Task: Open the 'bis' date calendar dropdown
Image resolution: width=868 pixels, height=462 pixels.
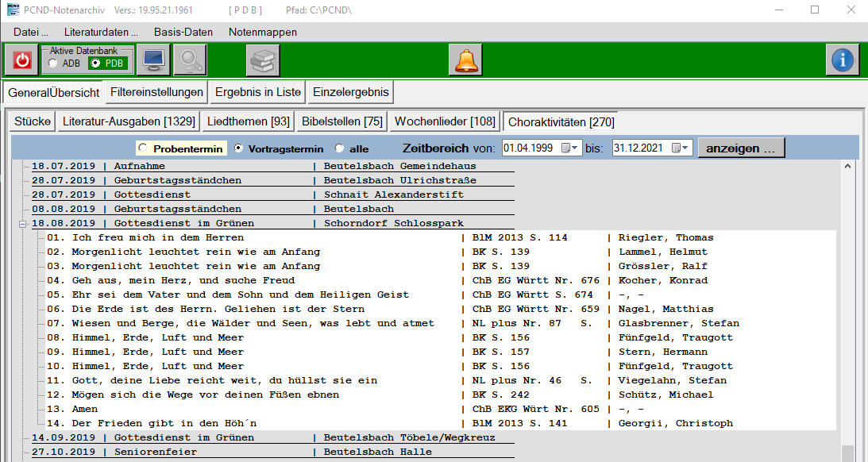Action: click(681, 148)
